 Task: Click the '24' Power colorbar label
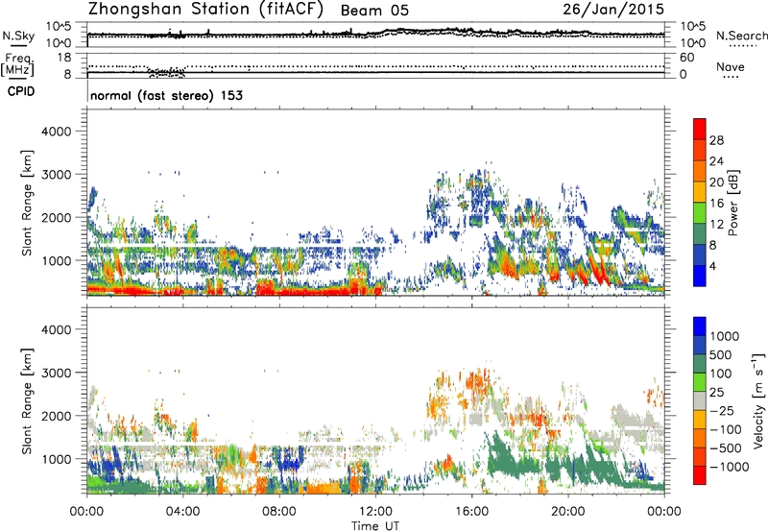point(716,161)
